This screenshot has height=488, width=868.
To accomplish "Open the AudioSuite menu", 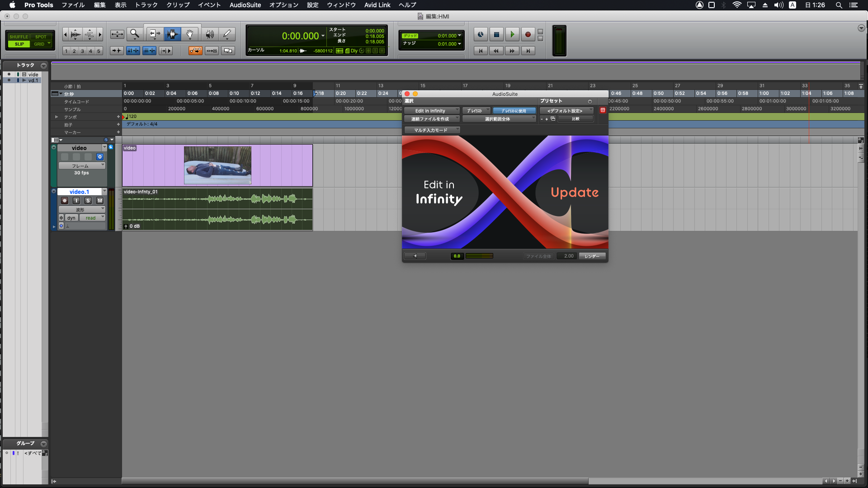I will [x=245, y=5].
